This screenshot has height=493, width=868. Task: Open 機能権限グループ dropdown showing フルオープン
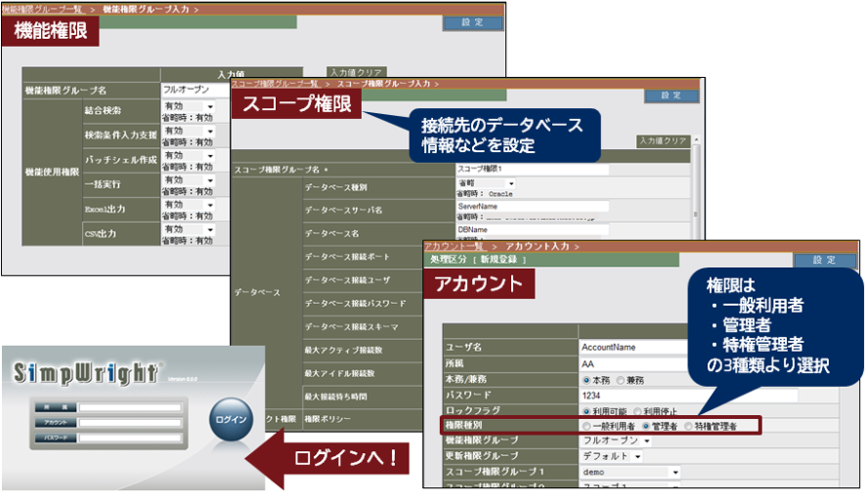point(616,440)
